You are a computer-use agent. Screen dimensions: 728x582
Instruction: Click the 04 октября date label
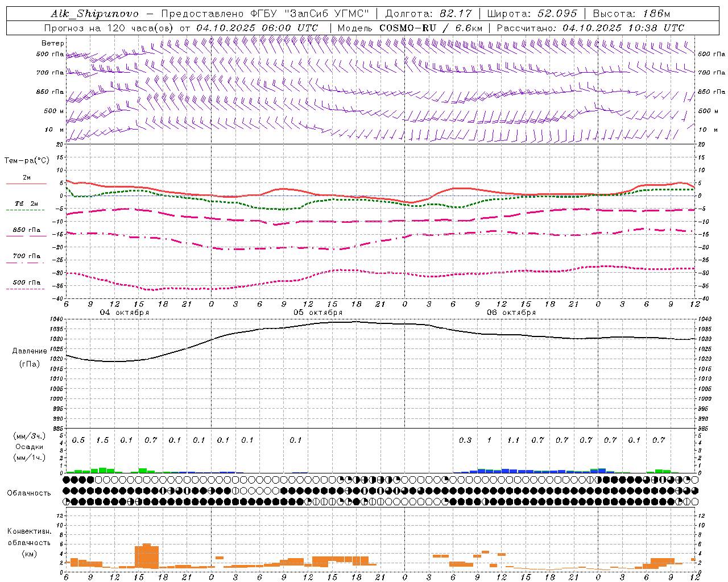(125, 313)
